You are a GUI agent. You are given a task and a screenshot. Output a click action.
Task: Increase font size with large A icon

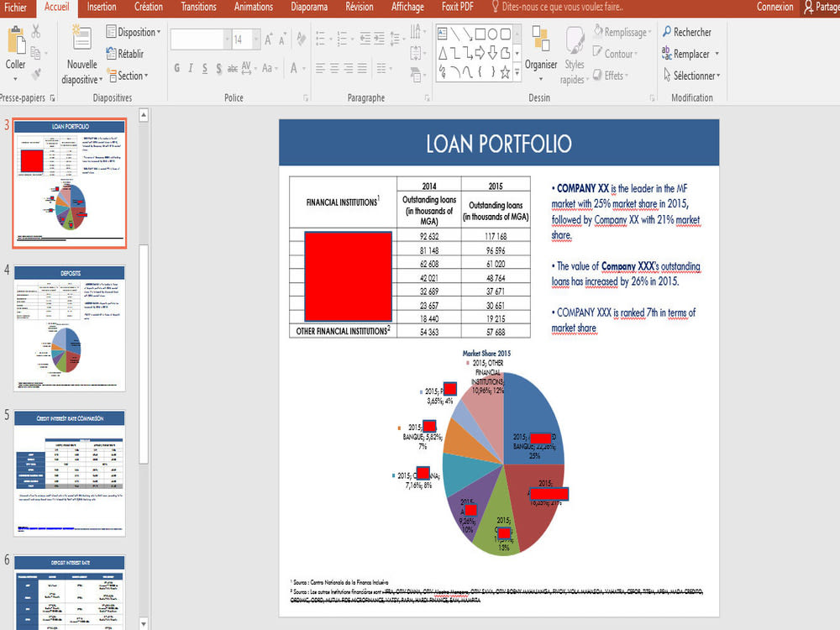click(x=269, y=39)
